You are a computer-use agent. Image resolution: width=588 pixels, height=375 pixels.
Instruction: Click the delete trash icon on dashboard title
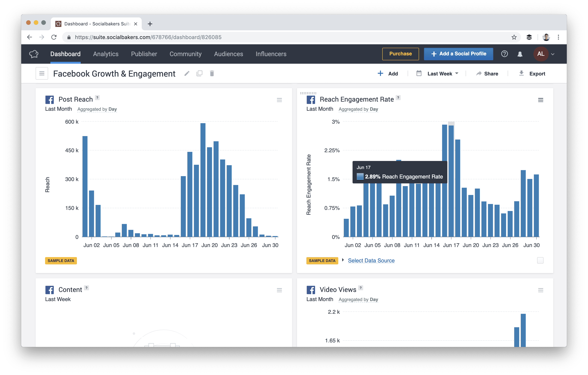[211, 74]
